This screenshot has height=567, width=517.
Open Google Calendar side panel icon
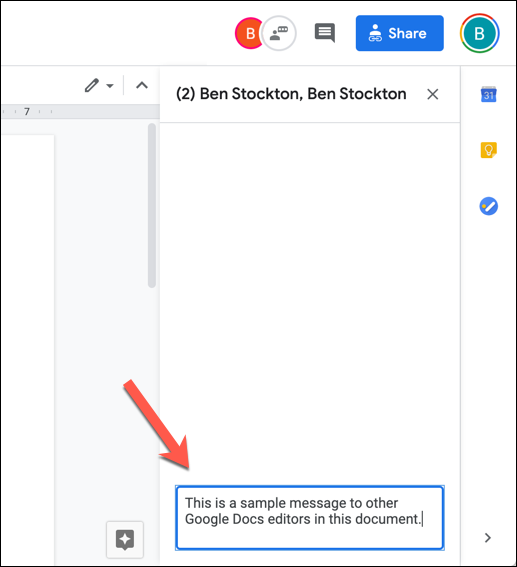488,94
